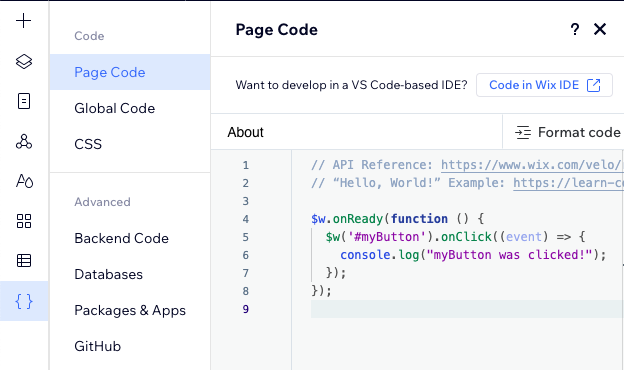624x370 pixels.
Task: Click the 'Advanced' section heading
Action: click(102, 202)
